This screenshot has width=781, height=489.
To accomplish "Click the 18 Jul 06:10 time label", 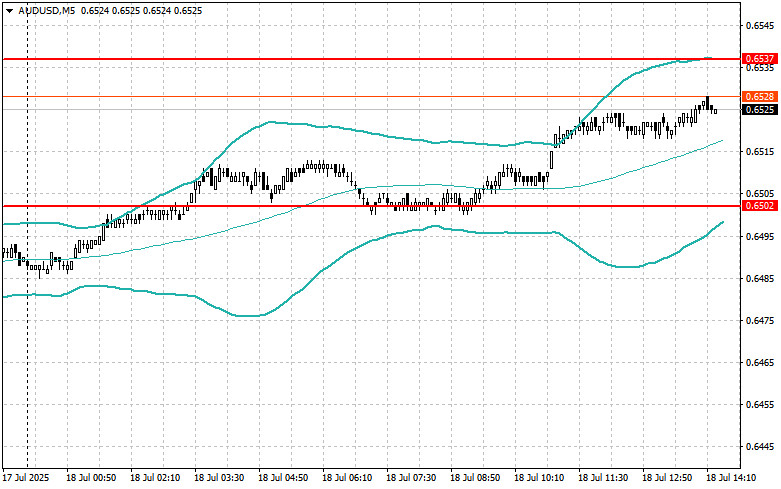I will [347, 478].
